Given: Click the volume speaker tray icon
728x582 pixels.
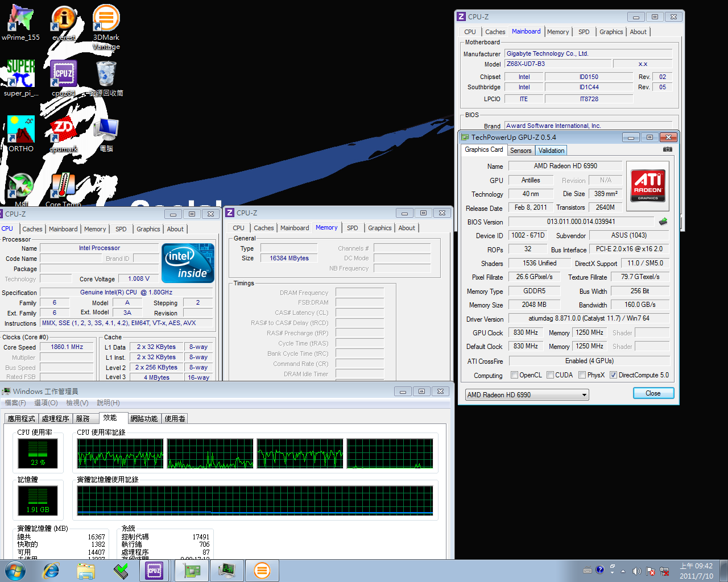Looking at the screenshot, I should [x=636, y=571].
